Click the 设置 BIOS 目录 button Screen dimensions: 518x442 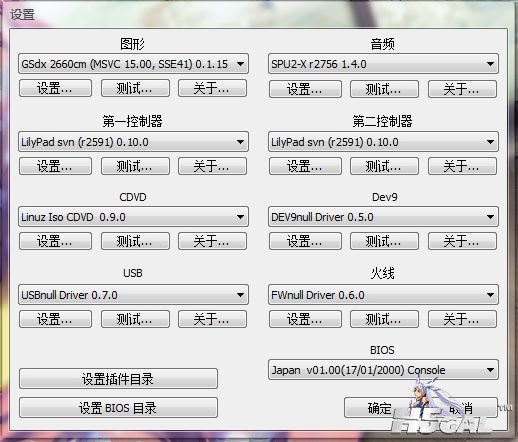click(x=118, y=408)
